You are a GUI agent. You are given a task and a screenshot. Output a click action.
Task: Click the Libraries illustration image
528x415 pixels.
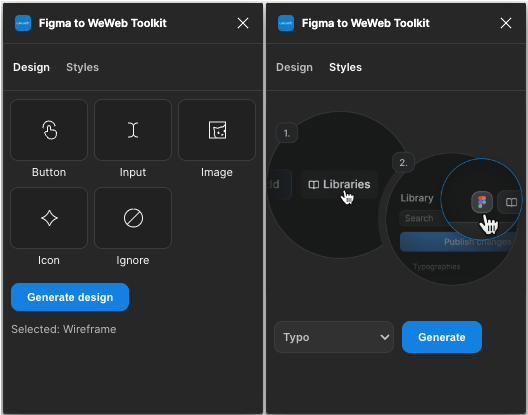pyautogui.click(x=395, y=198)
